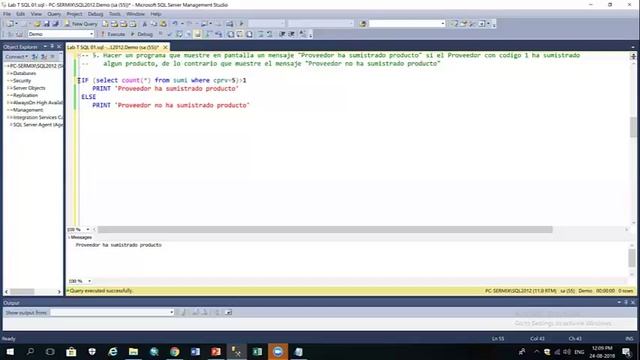640x360 pixels.
Task: Switch output to Results to Grid
Action: click(x=240, y=34)
